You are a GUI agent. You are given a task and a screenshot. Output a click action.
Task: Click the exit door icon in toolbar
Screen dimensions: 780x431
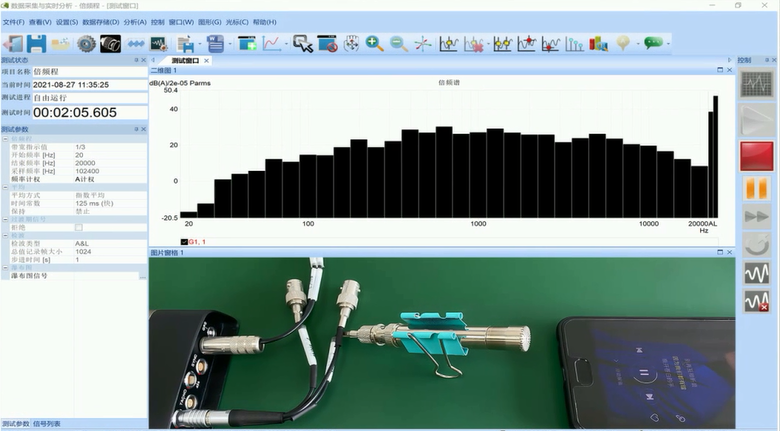click(x=13, y=44)
